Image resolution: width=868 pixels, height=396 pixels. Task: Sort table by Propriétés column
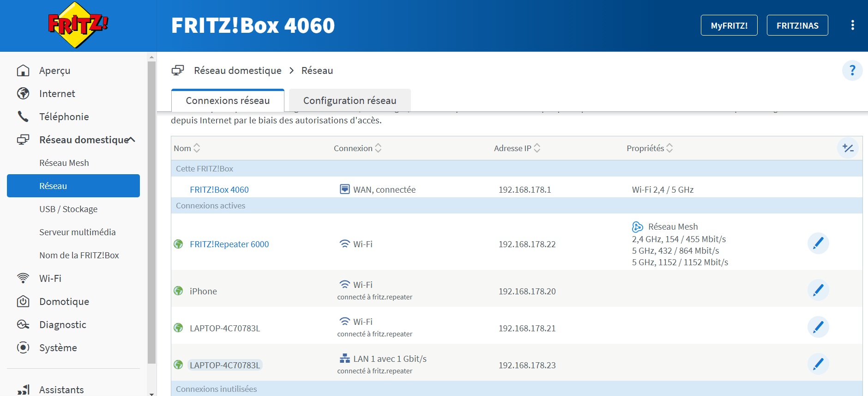tap(650, 148)
